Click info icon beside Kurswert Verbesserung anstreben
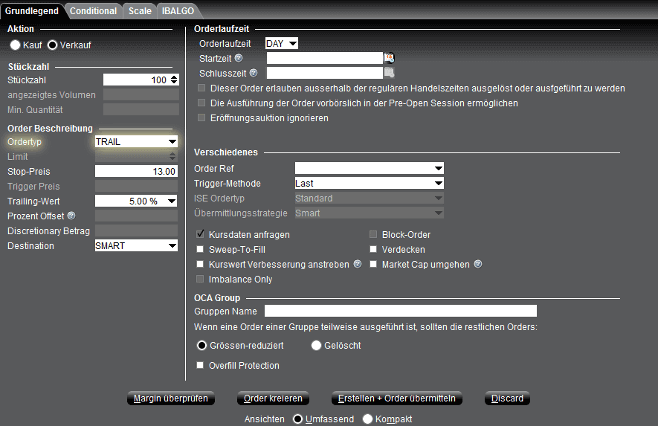This screenshot has height=426, width=658. 358,264
